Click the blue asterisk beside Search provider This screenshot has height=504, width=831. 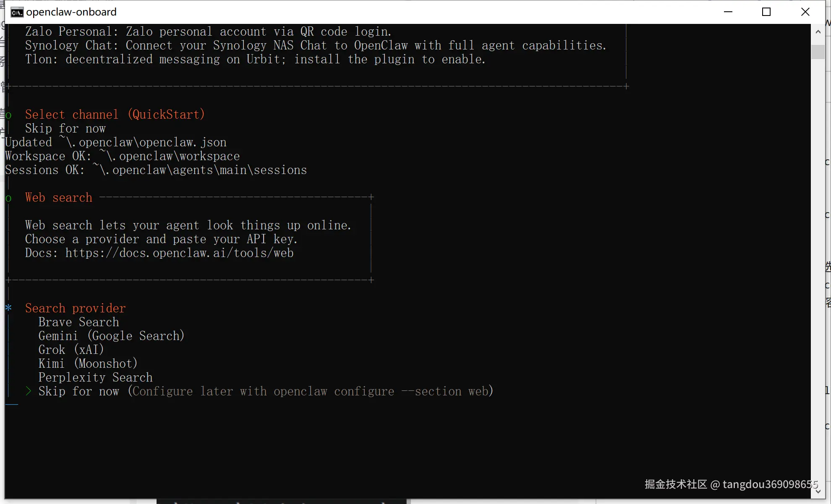pyautogui.click(x=8, y=308)
